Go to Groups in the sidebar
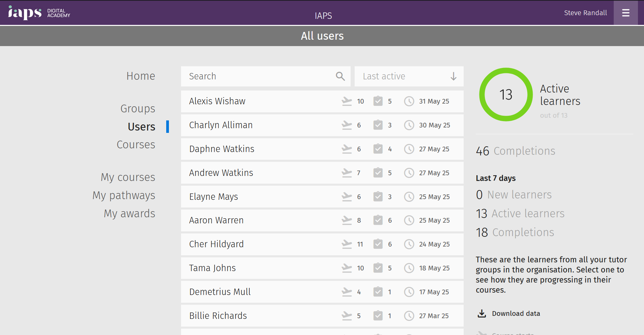This screenshot has width=644, height=335. pos(138,109)
